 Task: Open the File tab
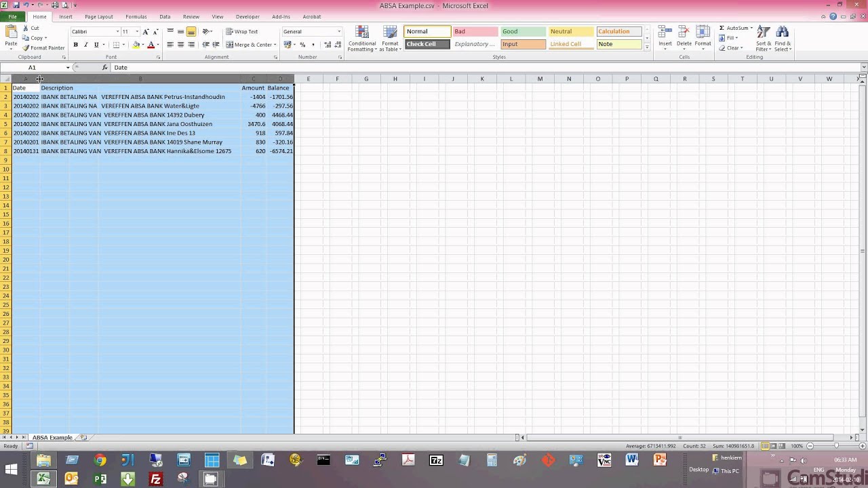[x=12, y=17]
